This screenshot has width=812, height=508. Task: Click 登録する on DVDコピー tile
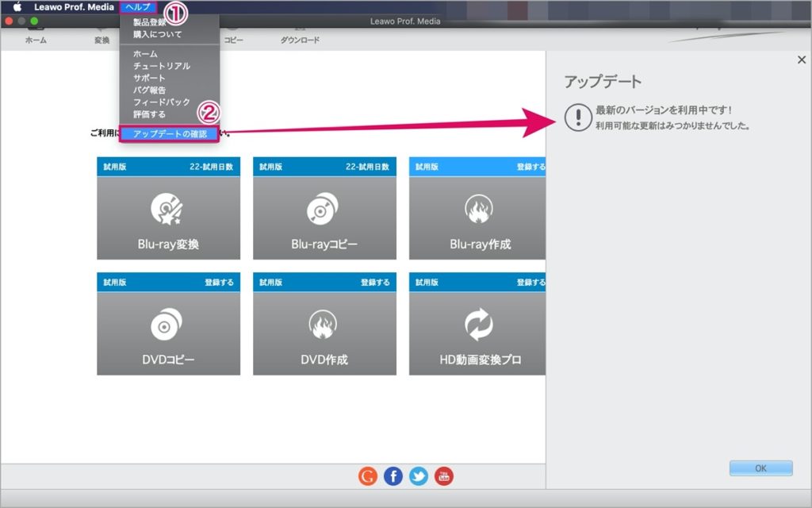tap(219, 282)
